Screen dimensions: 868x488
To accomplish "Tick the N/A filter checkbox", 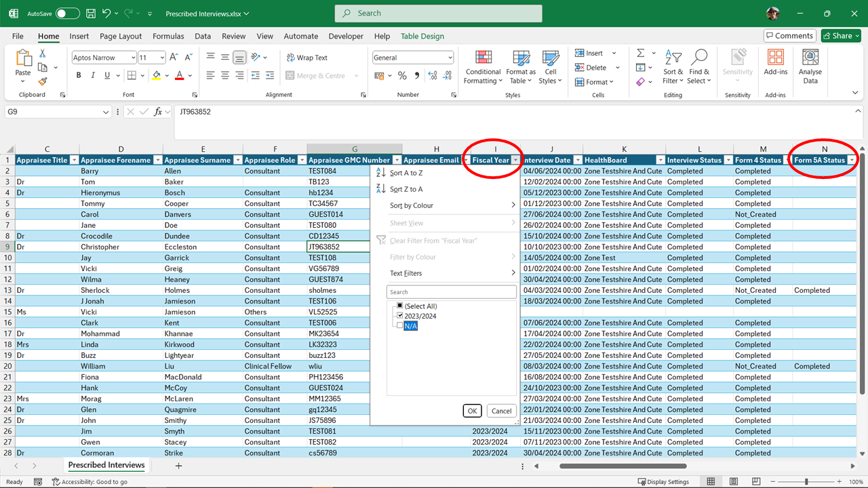I will 400,326.
